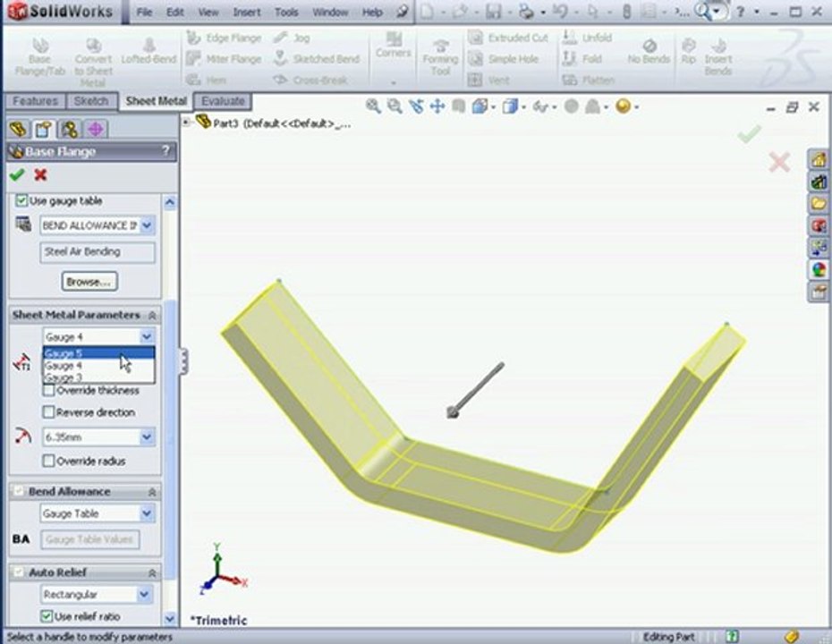Click the red cancel corner X
Image resolution: width=832 pixels, height=644 pixels.
click(779, 162)
